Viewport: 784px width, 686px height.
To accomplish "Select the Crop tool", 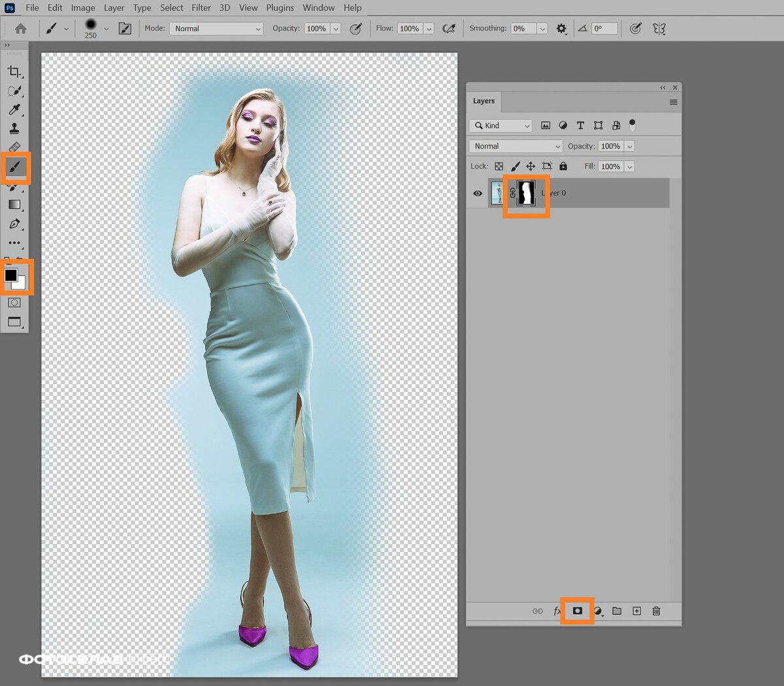I will (x=14, y=71).
